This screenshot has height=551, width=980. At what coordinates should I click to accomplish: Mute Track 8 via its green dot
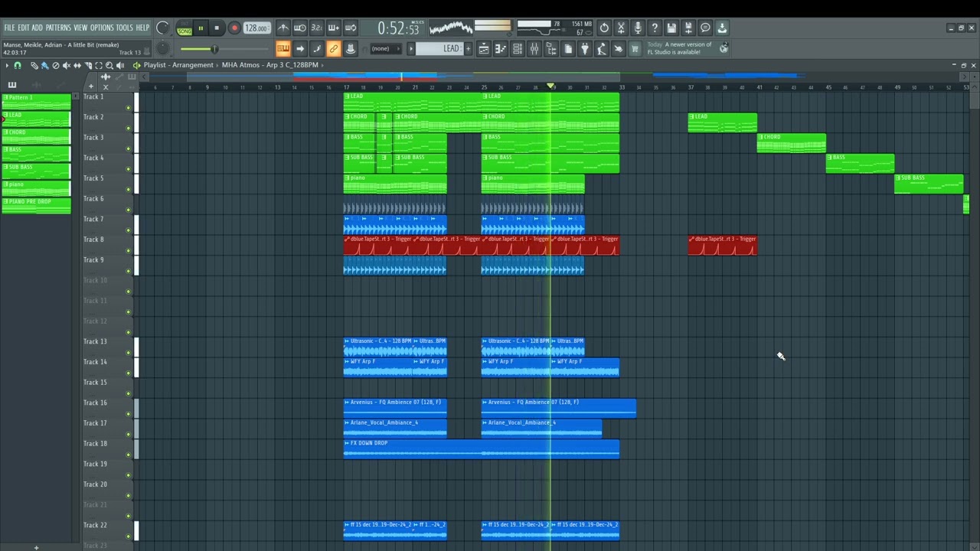tap(128, 251)
